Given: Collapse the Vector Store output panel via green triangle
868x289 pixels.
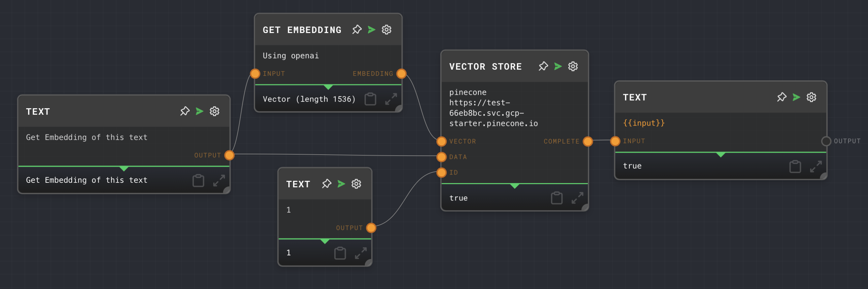Looking at the screenshot, I should (515, 186).
